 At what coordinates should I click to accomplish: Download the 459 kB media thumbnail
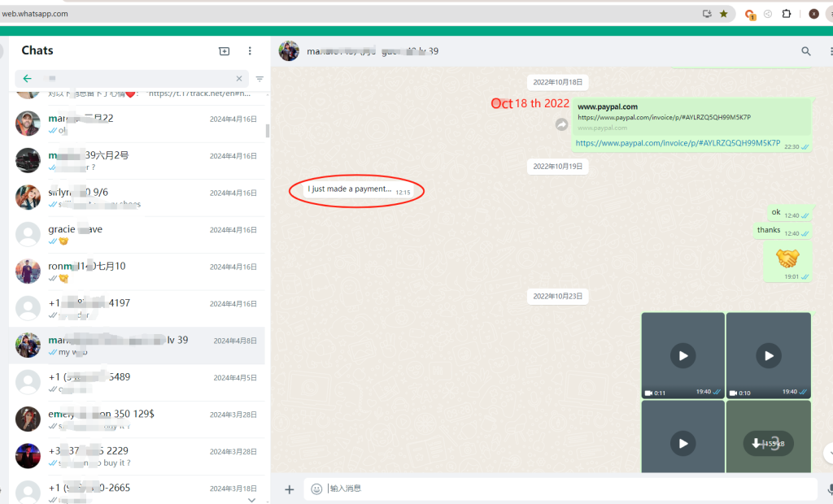pyautogui.click(x=768, y=443)
